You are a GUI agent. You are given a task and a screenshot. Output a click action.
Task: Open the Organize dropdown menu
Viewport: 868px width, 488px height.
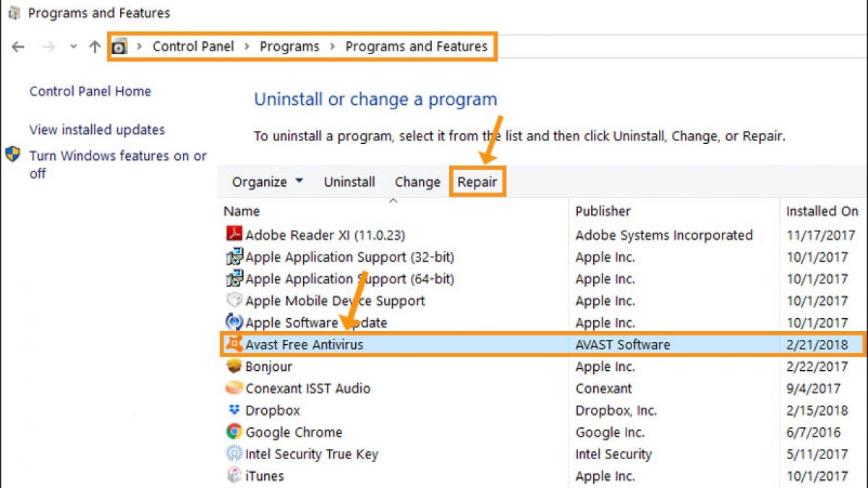[267, 182]
